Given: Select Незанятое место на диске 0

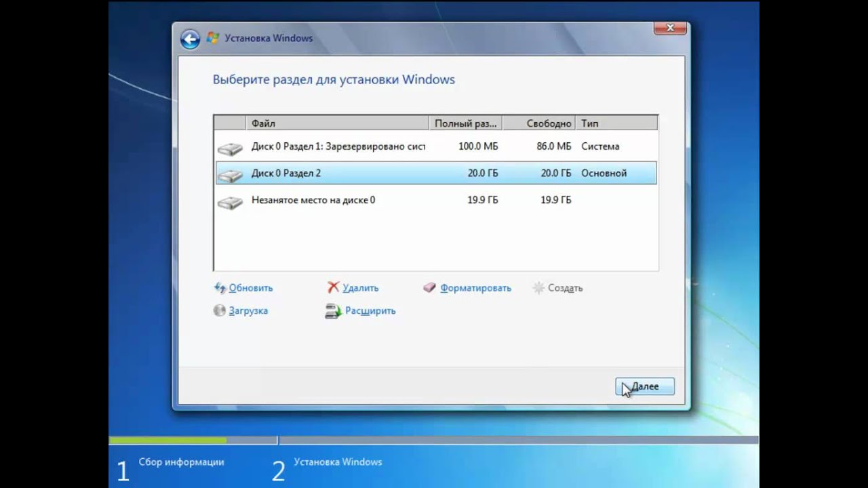Looking at the screenshot, I should [x=436, y=200].
